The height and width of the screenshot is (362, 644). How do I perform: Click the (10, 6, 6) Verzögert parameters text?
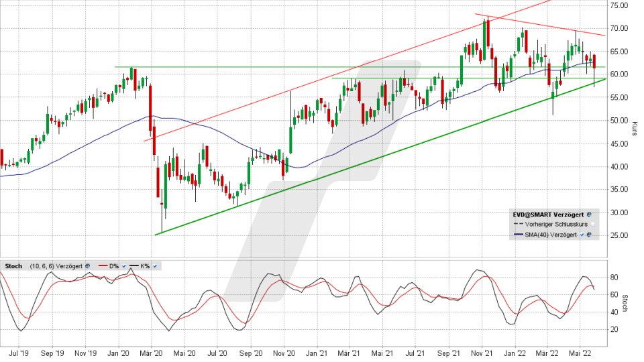click(x=56, y=266)
